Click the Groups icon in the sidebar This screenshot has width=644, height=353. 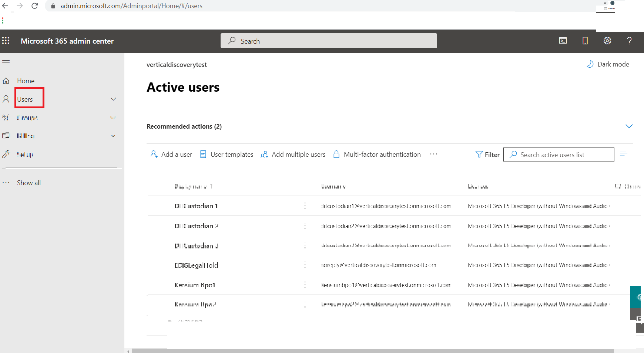point(6,118)
